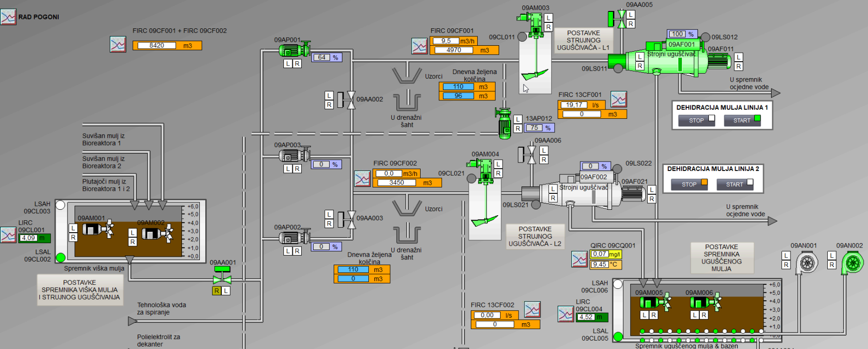Screen dimensions: 868x349
Task: Open the RAD POGONI trend icon
Action: (8, 17)
